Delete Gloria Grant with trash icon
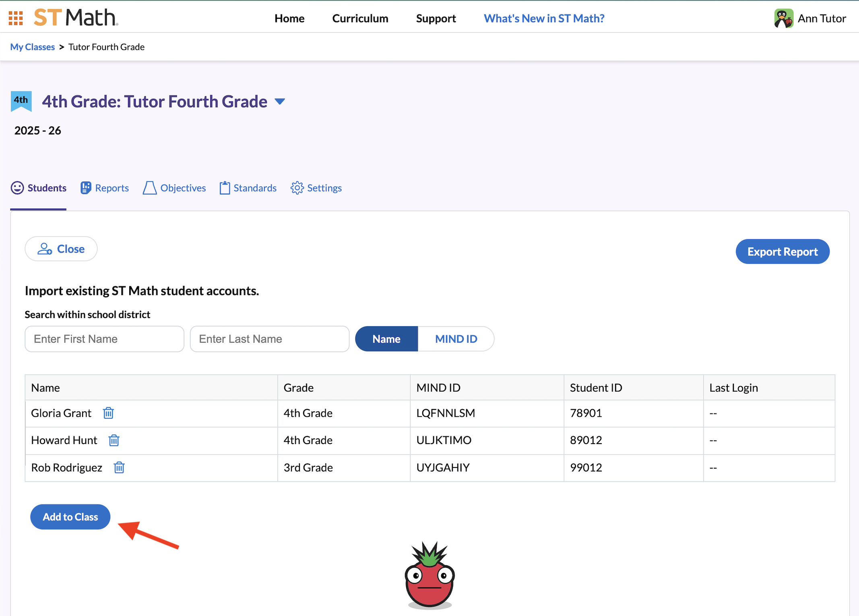This screenshot has height=616, width=859. point(108,413)
